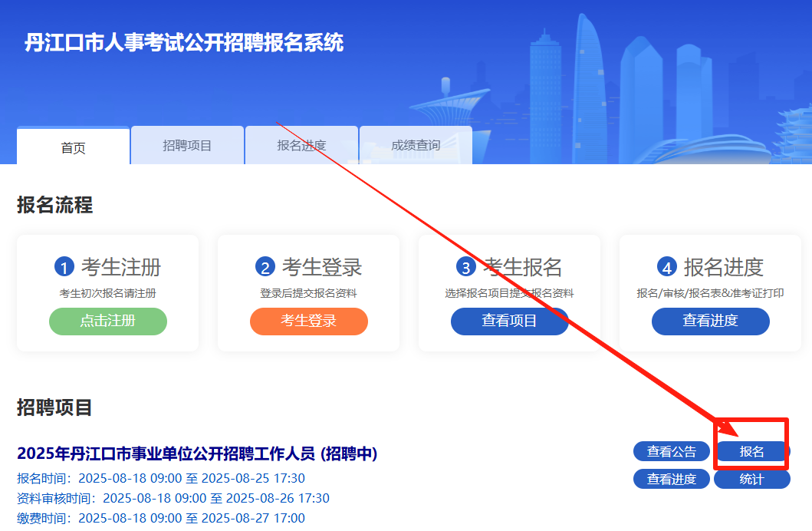Click the step 4 number icon beside 报名进度
The width and height of the screenshot is (812, 531).
point(667,267)
